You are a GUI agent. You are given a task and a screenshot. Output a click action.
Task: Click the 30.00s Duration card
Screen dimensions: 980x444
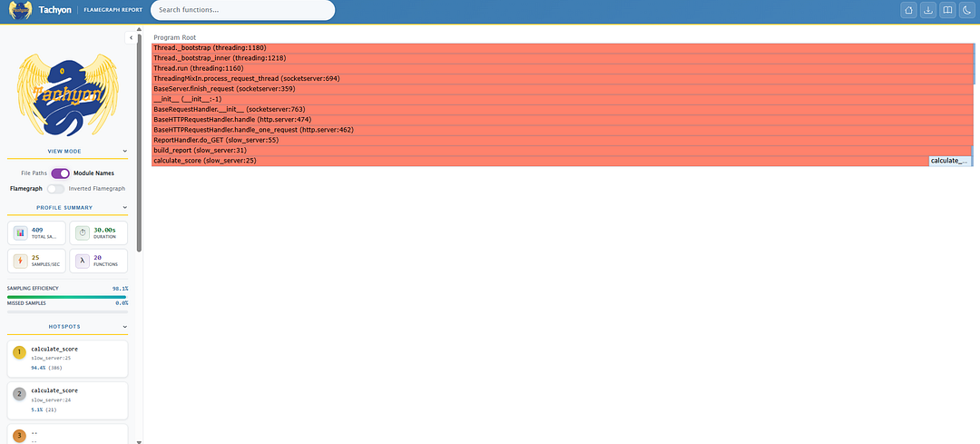tap(99, 233)
